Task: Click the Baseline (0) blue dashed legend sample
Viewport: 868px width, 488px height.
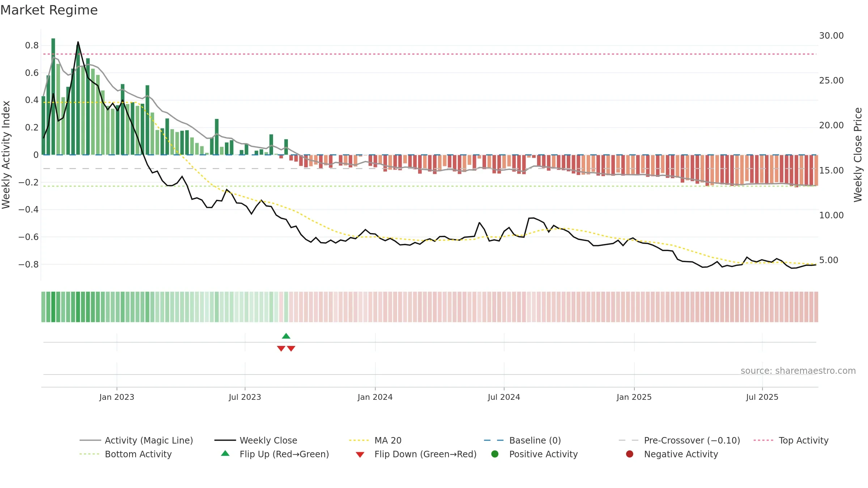Action: point(494,440)
